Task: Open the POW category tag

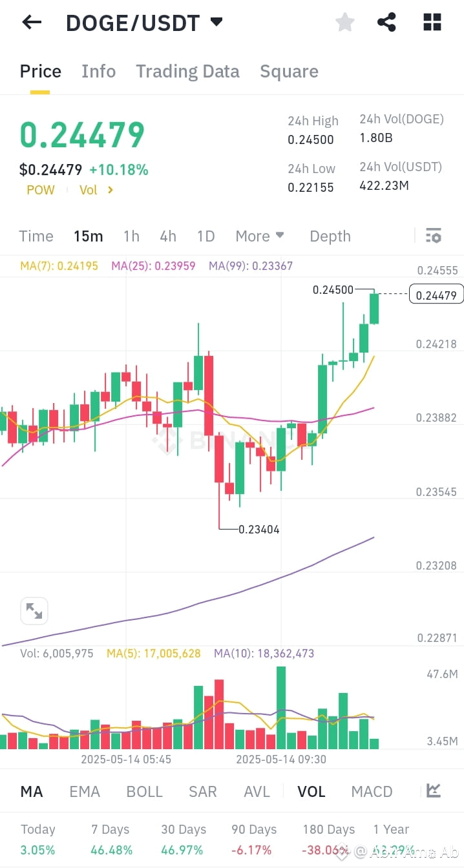Action: click(x=40, y=190)
